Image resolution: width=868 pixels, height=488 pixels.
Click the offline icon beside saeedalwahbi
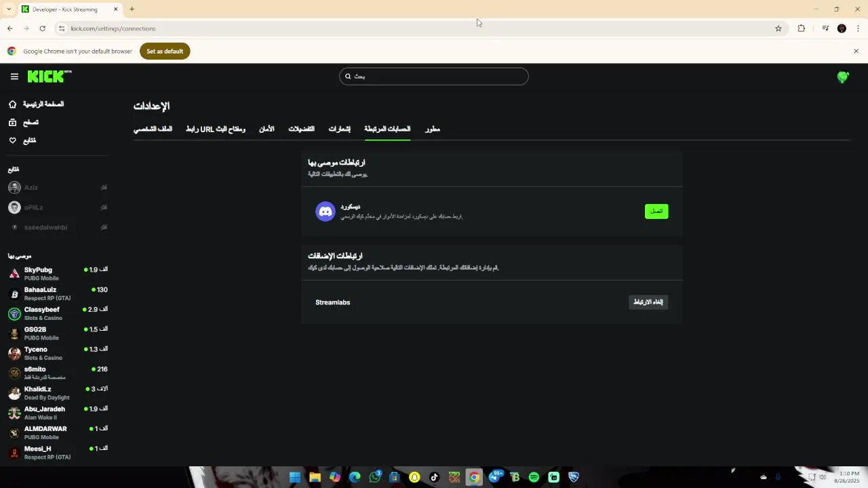[x=104, y=228]
